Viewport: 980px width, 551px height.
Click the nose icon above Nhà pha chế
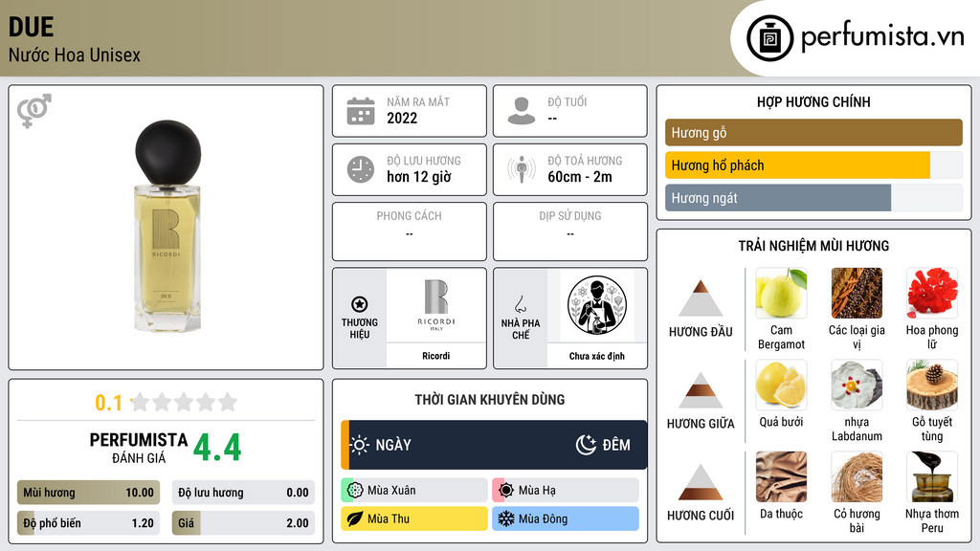(520, 304)
